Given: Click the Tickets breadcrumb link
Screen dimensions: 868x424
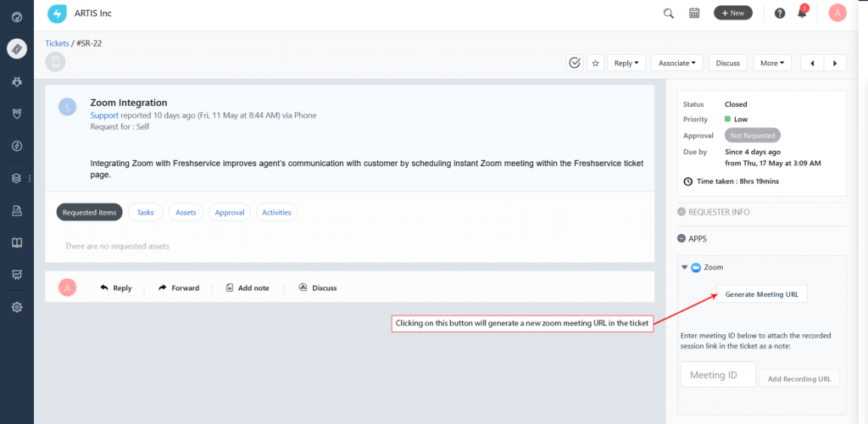Looking at the screenshot, I should point(57,43).
